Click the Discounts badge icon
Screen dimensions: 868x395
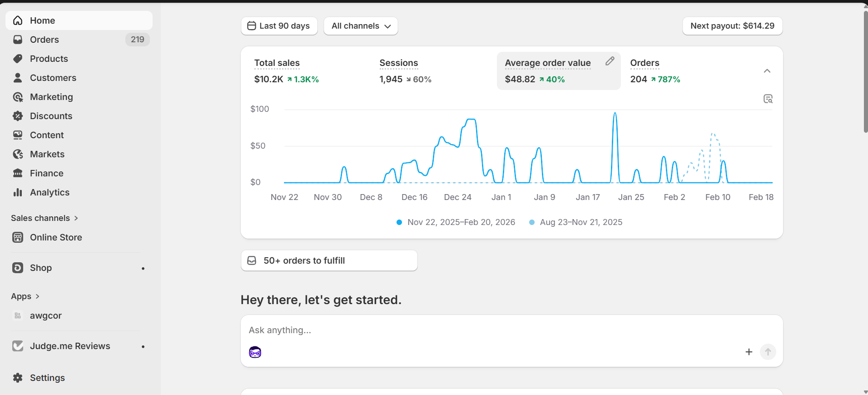(18, 116)
